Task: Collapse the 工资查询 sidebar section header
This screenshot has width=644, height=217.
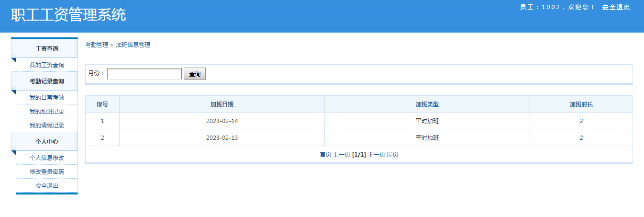Action: tap(47, 49)
